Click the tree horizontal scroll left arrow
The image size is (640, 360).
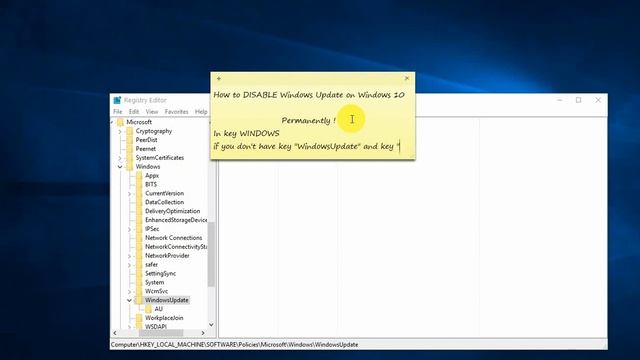pyautogui.click(x=115, y=333)
